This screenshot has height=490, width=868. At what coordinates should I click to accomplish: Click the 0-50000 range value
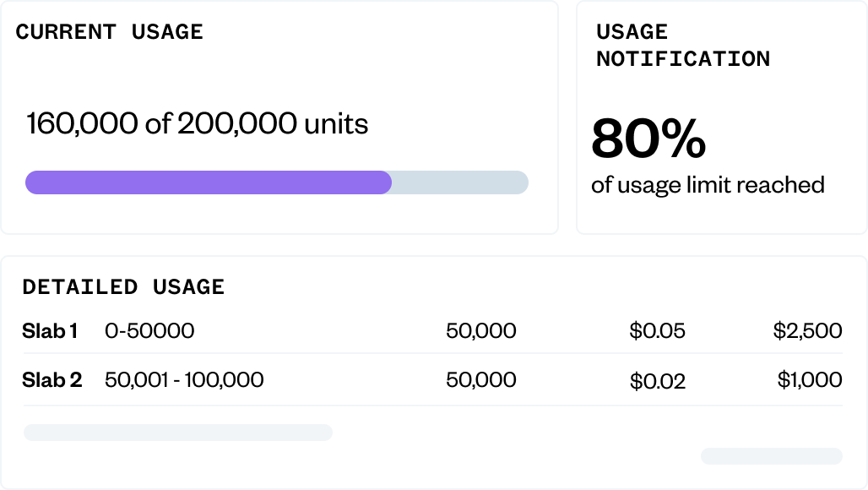[x=149, y=331]
